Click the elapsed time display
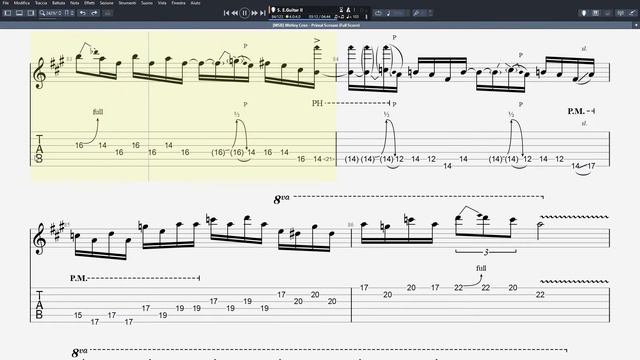The width and height of the screenshot is (640, 360). pyautogui.click(x=320, y=17)
